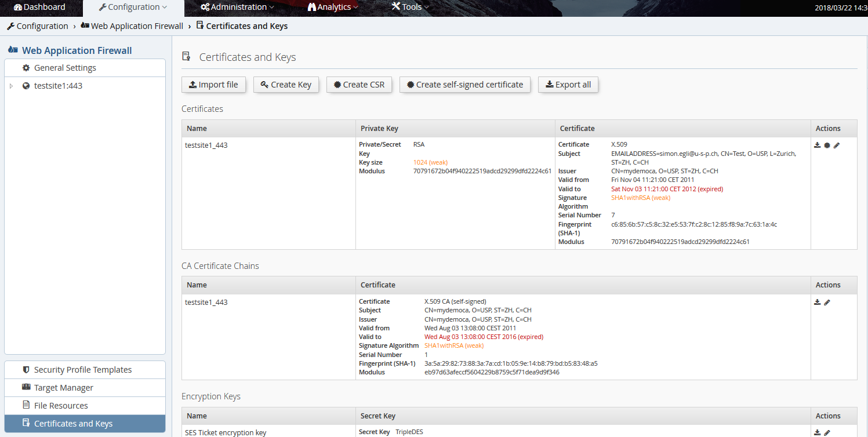Edit the SES Ticket encryption key
Screen dimensions: 868x437
coord(827,432)
